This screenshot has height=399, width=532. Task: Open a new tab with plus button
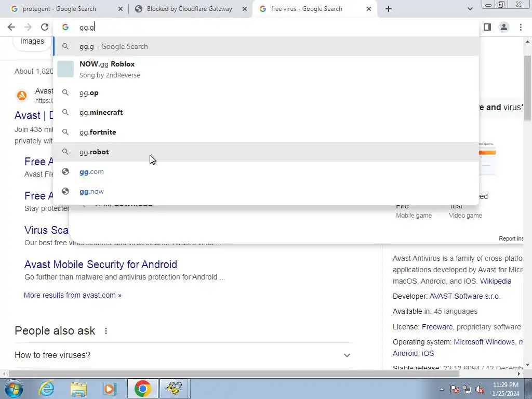pos(389,9)
